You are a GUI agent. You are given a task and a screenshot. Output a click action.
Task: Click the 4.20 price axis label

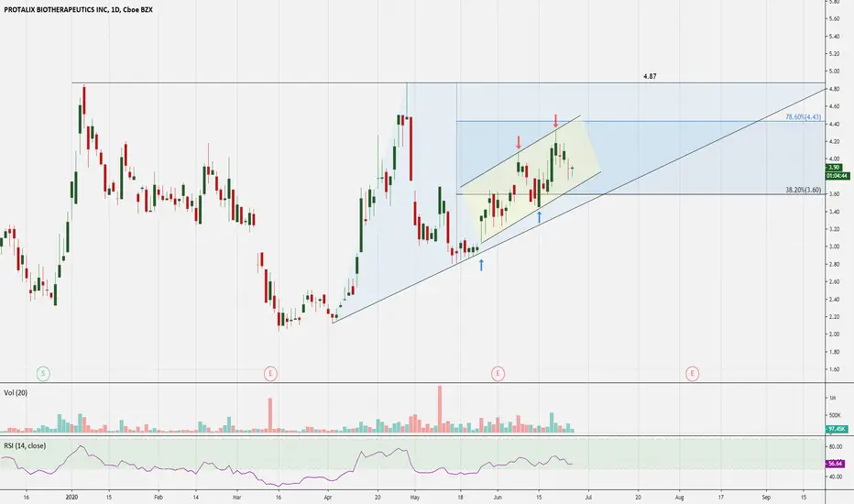click(x=833, y=142)
